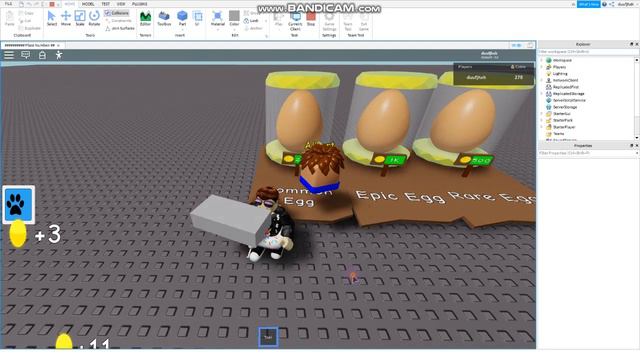Image resolution: width=640 pixels, height=360 pixels.
Task: Open the UI insert tool
Action: tap(198, 18)
